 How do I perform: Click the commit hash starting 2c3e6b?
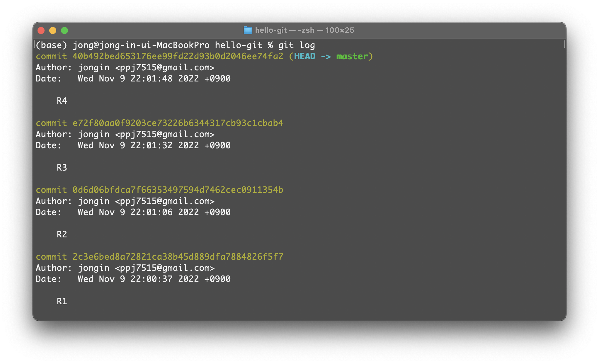point(178,257)
